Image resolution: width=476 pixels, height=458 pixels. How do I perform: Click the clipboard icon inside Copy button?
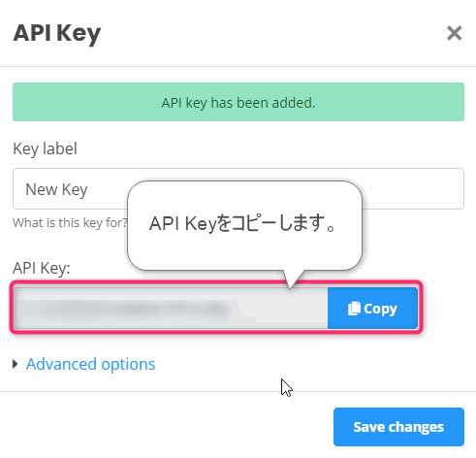point(354,309)
